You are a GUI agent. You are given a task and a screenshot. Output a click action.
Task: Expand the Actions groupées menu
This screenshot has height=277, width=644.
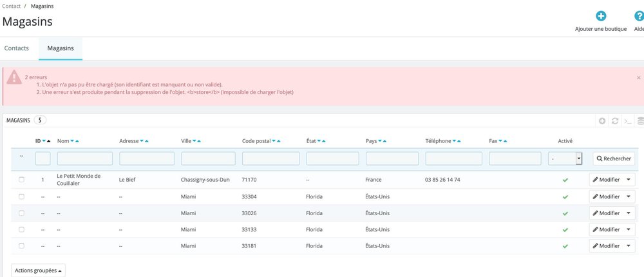click(38, 271)
